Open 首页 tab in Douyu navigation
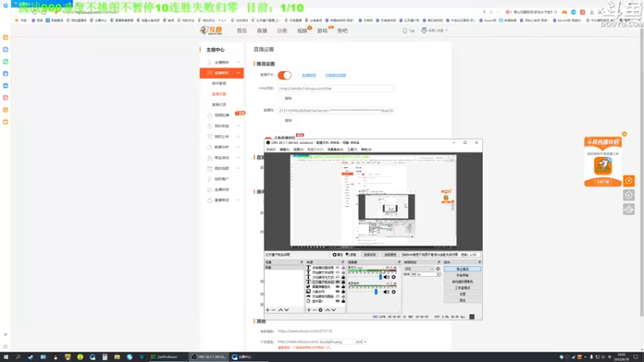Image resolution: width=644 pixels, height=362 pixels. pyautogui.click(x=242, y=31)
